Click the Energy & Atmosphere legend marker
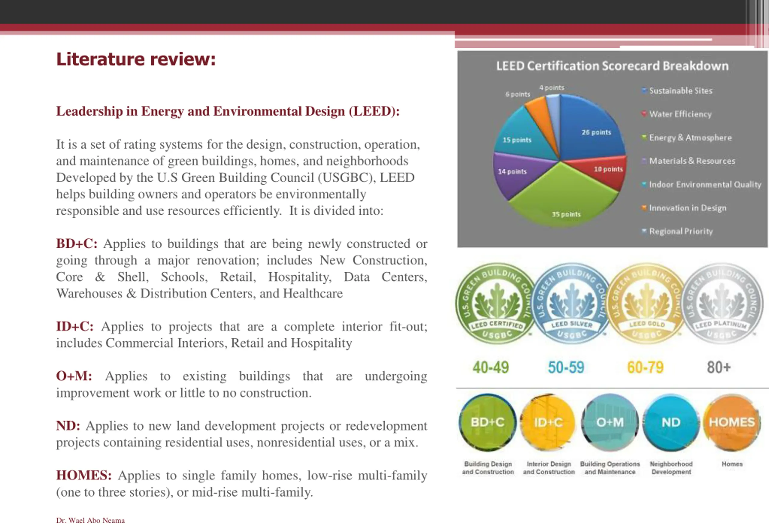 coord(644,137)
